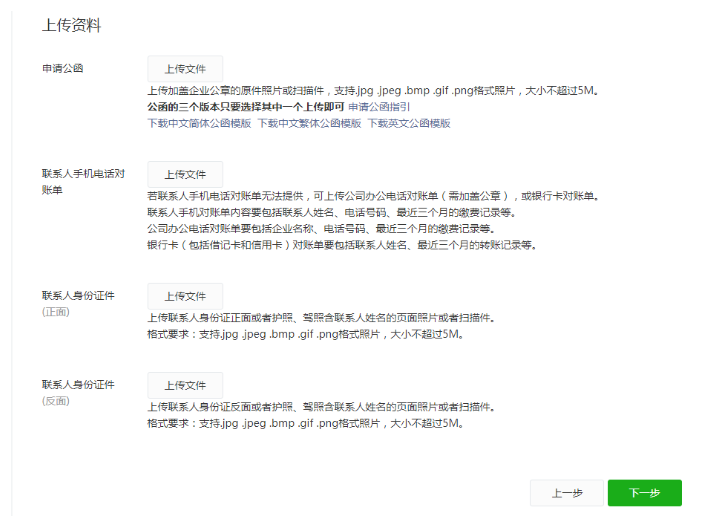This screenshot has width=725, height=523.
Task: Click line starting 上传加盖企业公章的原件照片
Action: coord(374,91)
